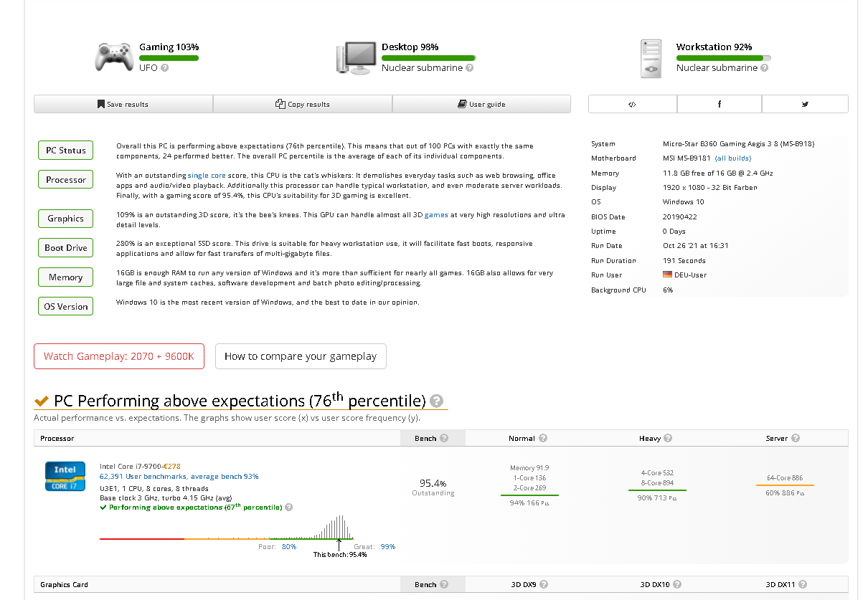Click help icon beside Processor Bench column

(444, 438)
